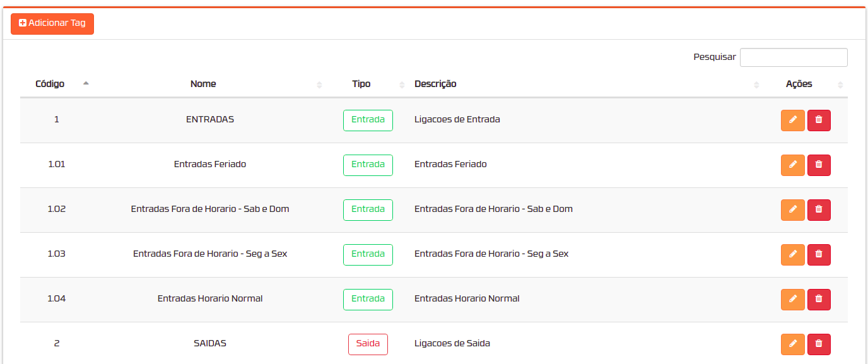
Task: Delete the Entradas Horario Normal tag
Action: (819, 300)
